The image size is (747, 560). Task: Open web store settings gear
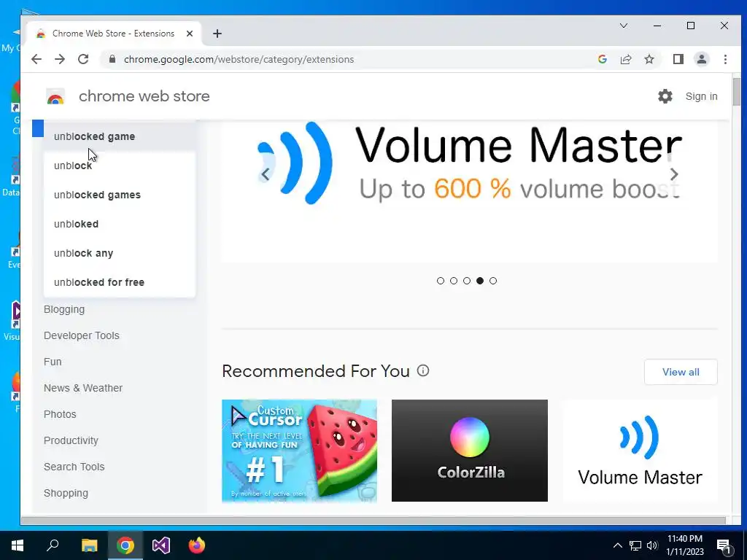pos(665,96)
